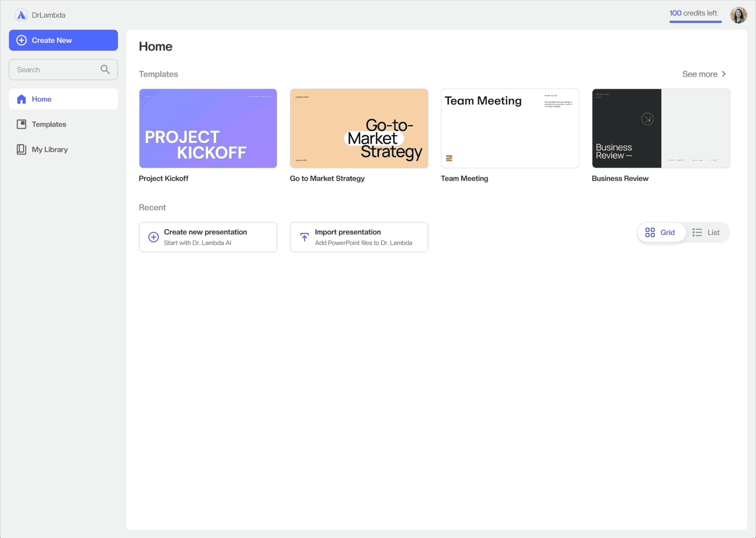Go to My Library section
This screenshot has height=538, width=756.
(x=50, y=149)
